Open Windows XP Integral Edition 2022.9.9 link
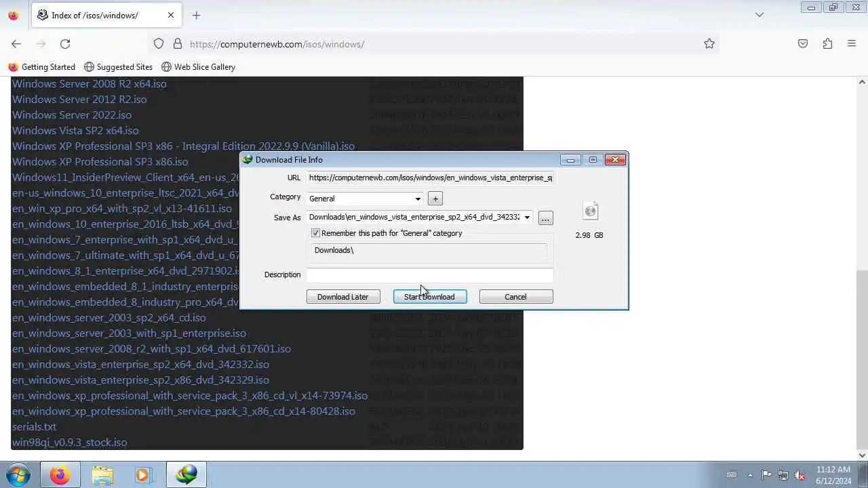This screenshot has height=488, width=868. click(183, 146)
